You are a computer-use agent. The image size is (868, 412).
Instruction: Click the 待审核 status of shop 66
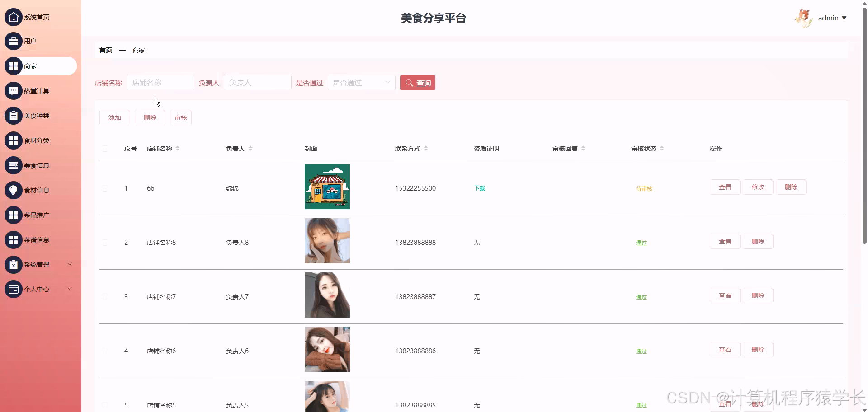point(644,189)
